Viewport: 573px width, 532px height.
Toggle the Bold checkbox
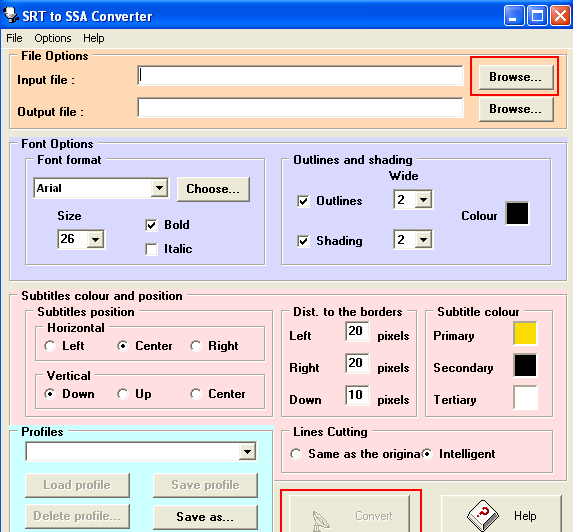(x=151, y=225)
